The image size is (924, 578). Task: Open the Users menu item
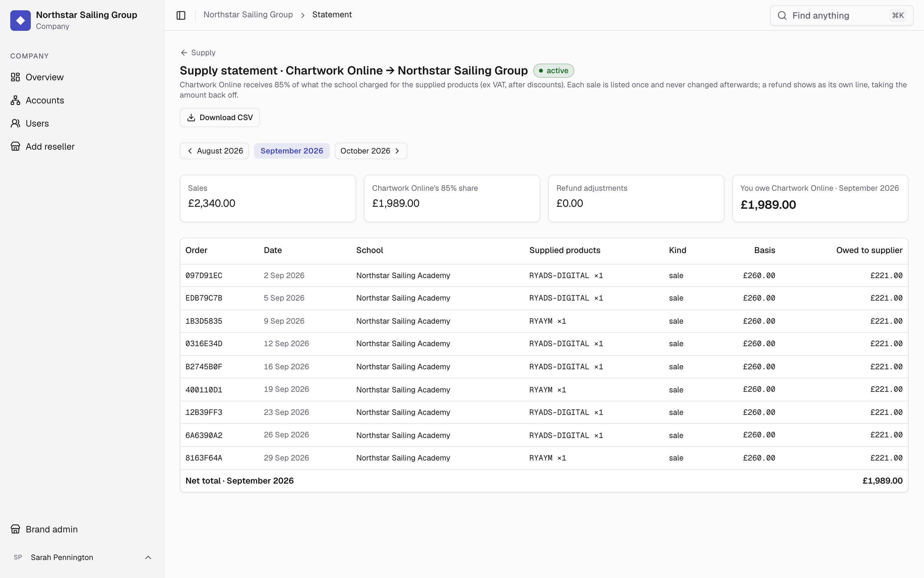[x=82, y=124]
